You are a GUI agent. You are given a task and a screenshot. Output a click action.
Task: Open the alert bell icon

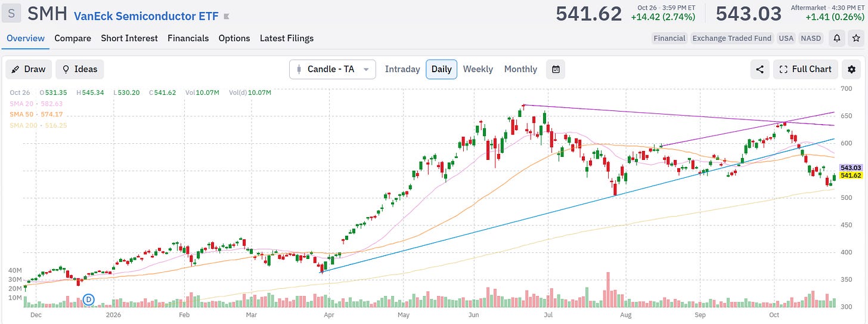point(837,38)
